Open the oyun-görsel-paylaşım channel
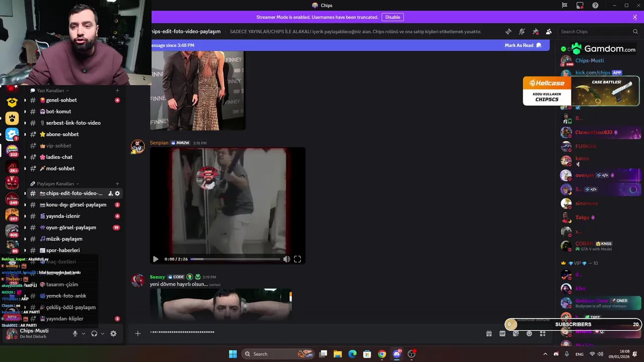This screenshot has width=644, height=362. (74, 227)
